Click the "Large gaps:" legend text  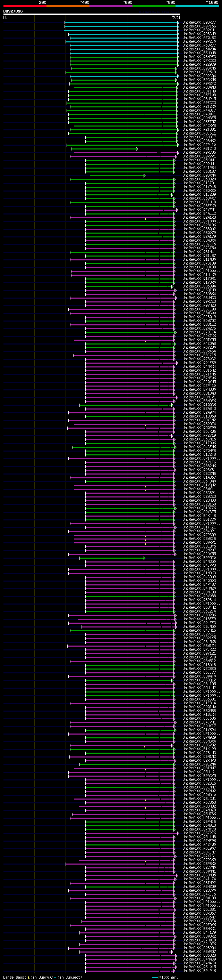point(15,977)
